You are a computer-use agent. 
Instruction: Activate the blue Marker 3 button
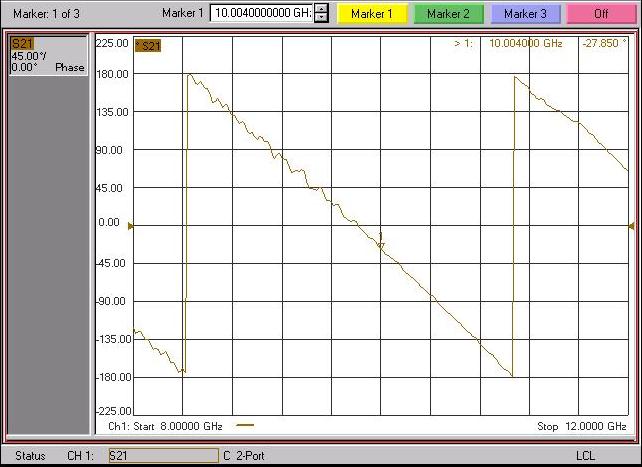525,14
